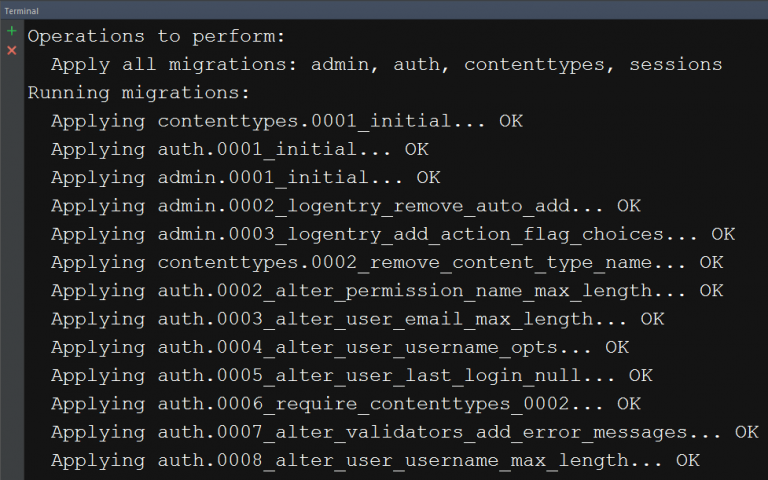
Task: Click the 'Running migrations:' line
Action: coord(139,93)
